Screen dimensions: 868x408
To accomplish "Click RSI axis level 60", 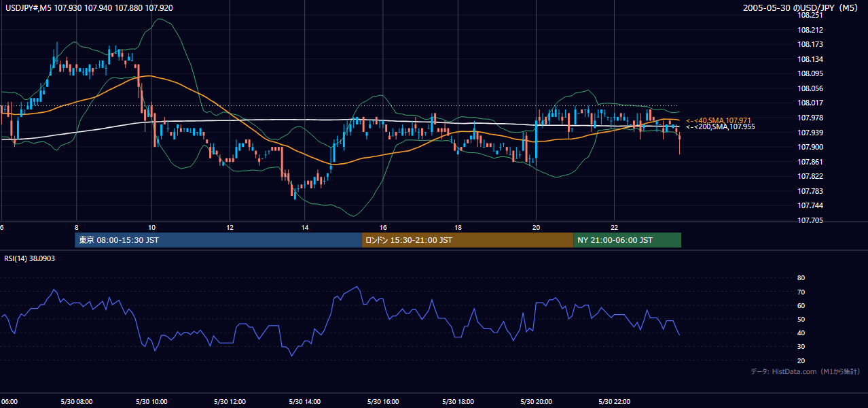I will [x=801, y=305].
